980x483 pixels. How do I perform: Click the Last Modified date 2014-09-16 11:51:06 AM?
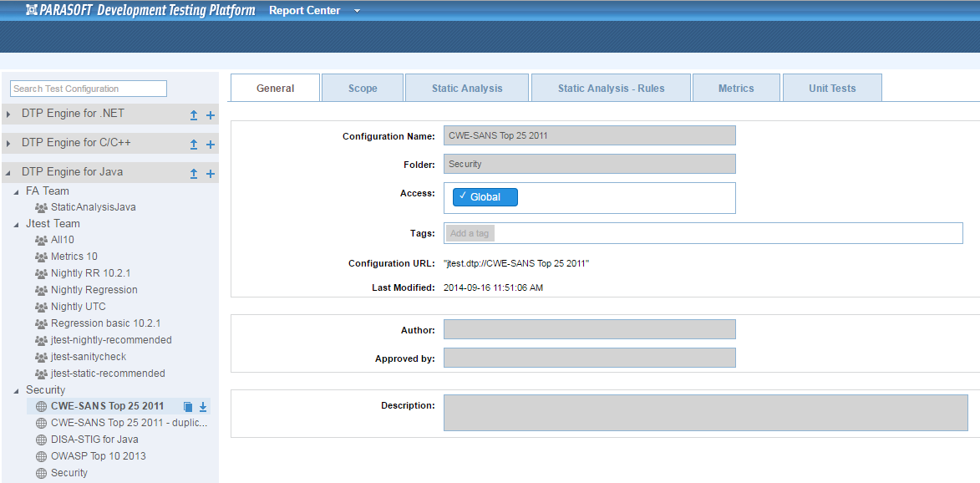[x=494, y=288]
